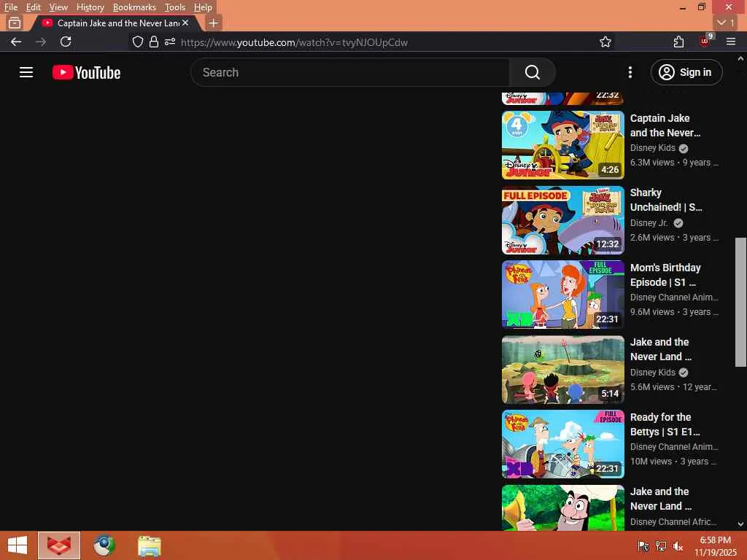
Task: Click the uBlock Origin extension icon
Action: tap(705, 41)
